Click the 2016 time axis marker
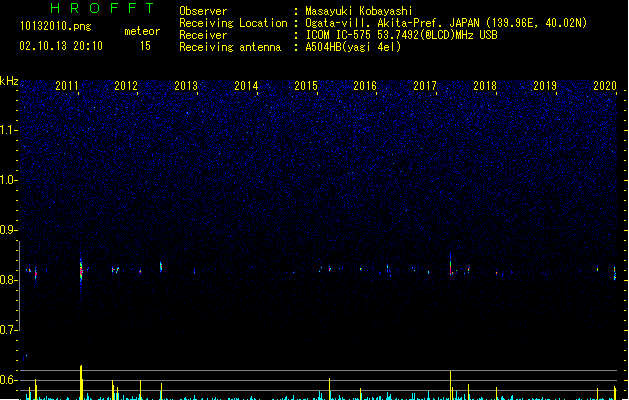This screenshot has width=629, height=400. (365, 86)
